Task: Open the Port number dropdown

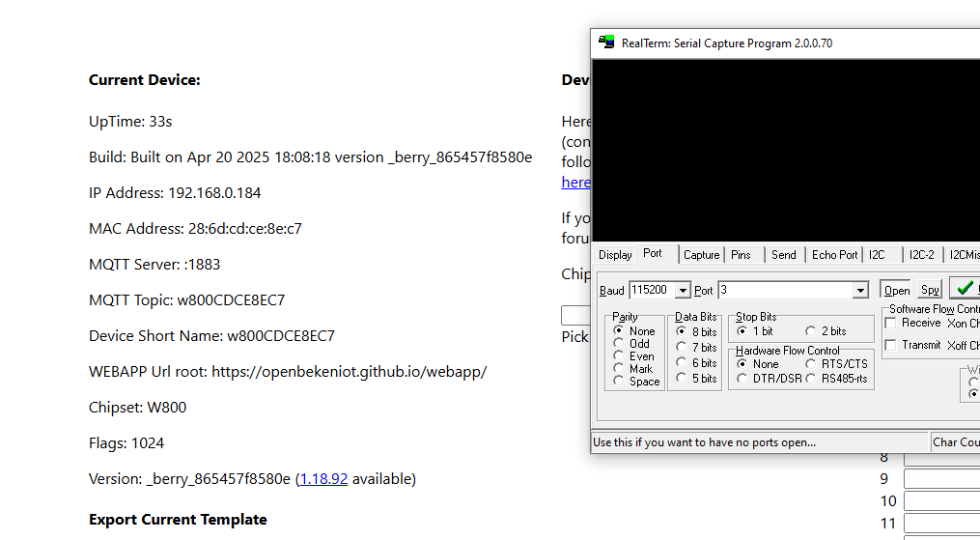Action: 860,290
